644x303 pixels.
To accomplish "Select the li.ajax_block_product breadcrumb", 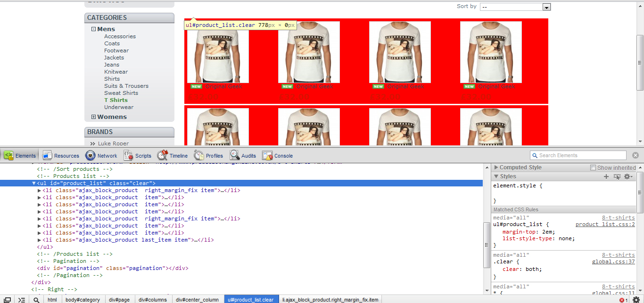I will [x=330, y=300].
